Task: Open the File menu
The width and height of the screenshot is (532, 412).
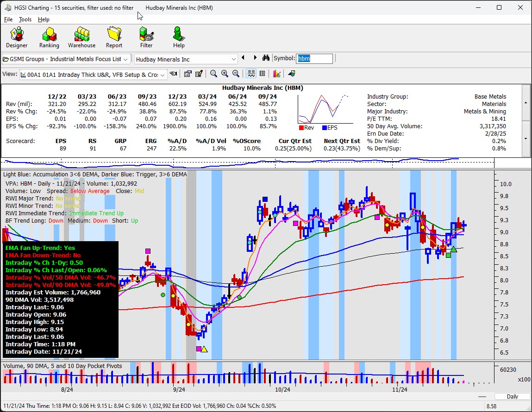Action: [8, 19]
